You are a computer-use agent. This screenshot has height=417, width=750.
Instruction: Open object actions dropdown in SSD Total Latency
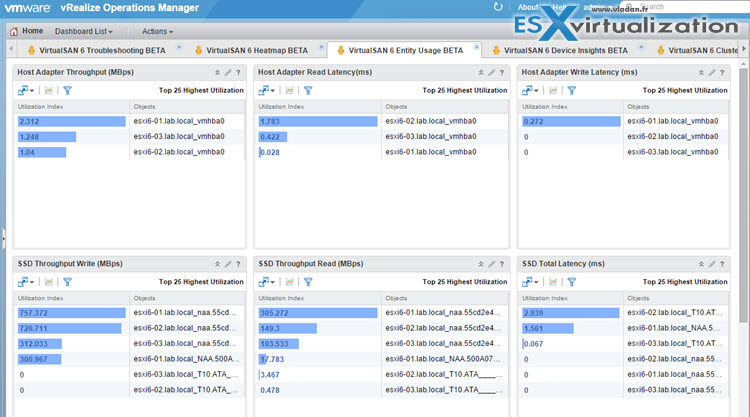pyautogui.click(x=530, y=282)
